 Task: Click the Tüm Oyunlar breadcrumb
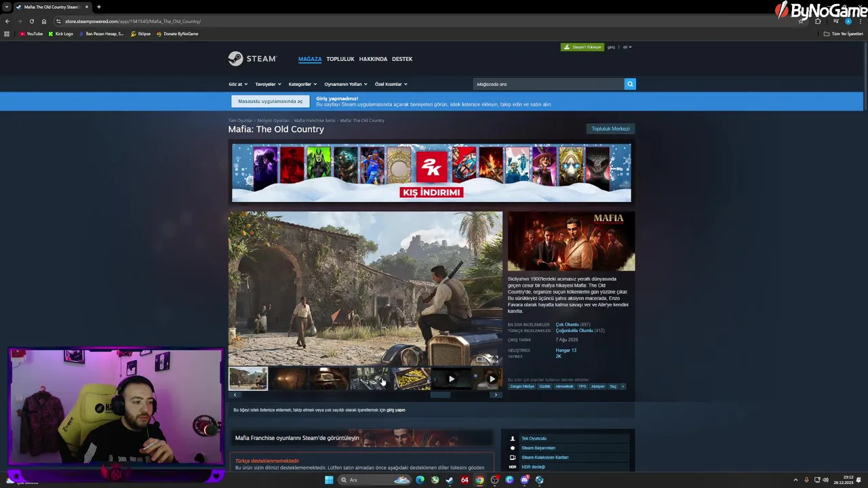pyautogui.click(x=240, y=121)
